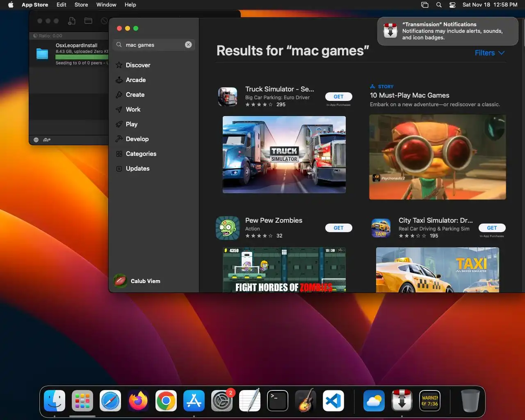Open the Store menu
Viewport: 525px width, 420px height.
tap(81, 5)
